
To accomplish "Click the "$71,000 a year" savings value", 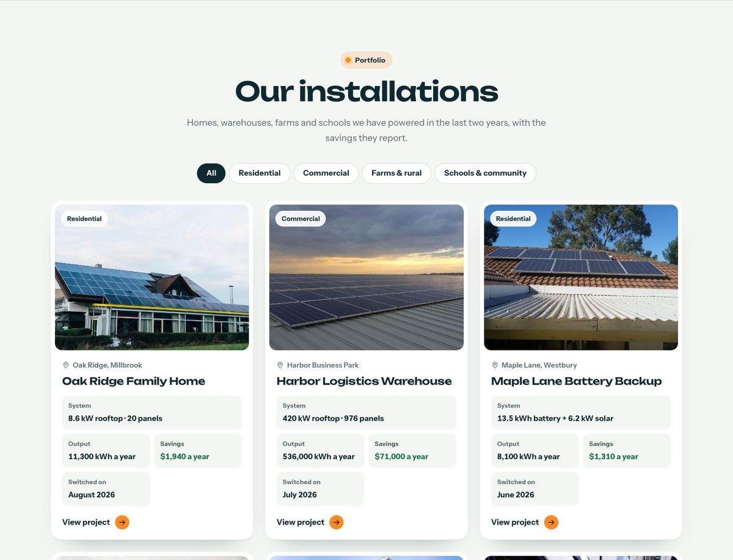I will (x=401, y=456).
